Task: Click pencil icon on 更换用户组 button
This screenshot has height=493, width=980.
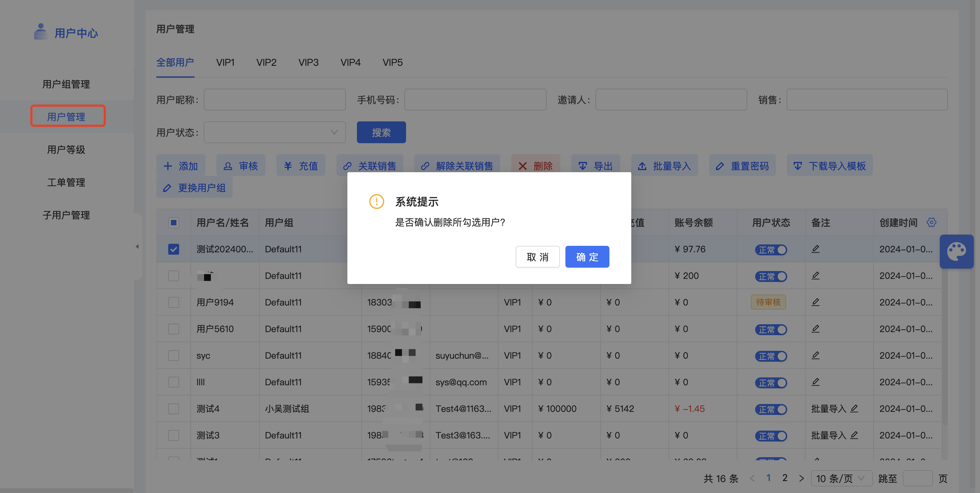Action: click(x=167, y=188)
